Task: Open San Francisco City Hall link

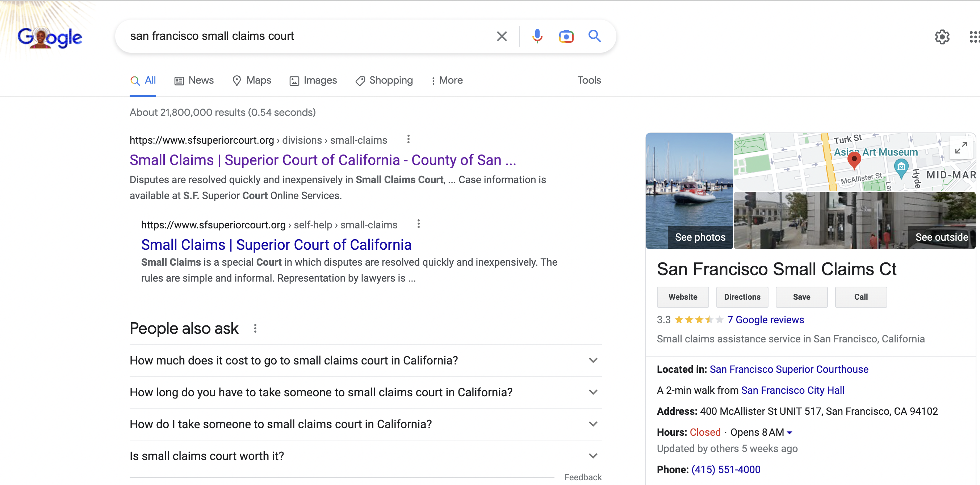Action: click(x=793, y=391)
